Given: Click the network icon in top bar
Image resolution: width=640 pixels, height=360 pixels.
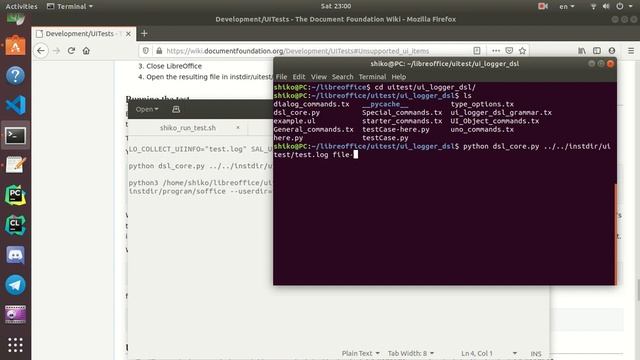Looking at the screenshot, I should point(593,6).
